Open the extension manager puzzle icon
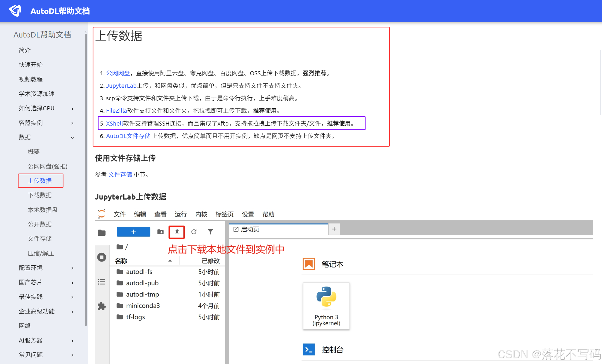Viewport: 602px width, 364px height. pos(102,306)
